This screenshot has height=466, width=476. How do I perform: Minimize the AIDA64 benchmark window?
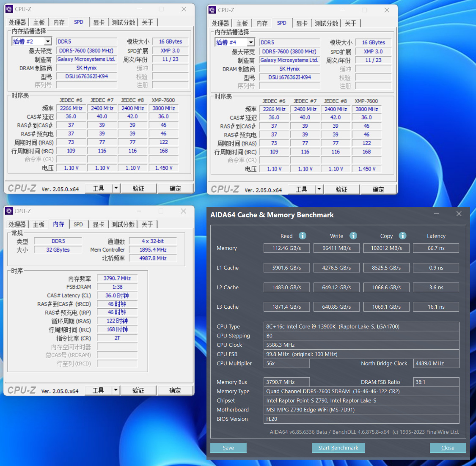pos(436,214)
